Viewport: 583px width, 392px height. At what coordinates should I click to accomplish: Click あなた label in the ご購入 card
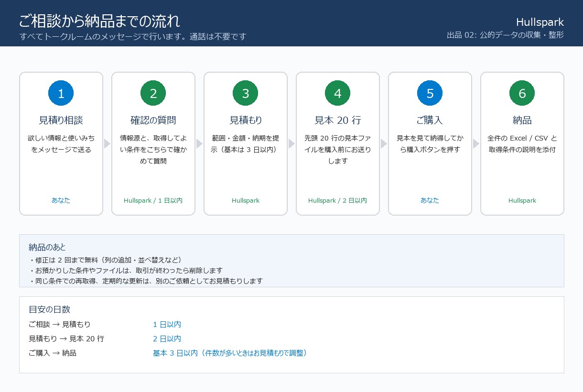click(430, 200)
